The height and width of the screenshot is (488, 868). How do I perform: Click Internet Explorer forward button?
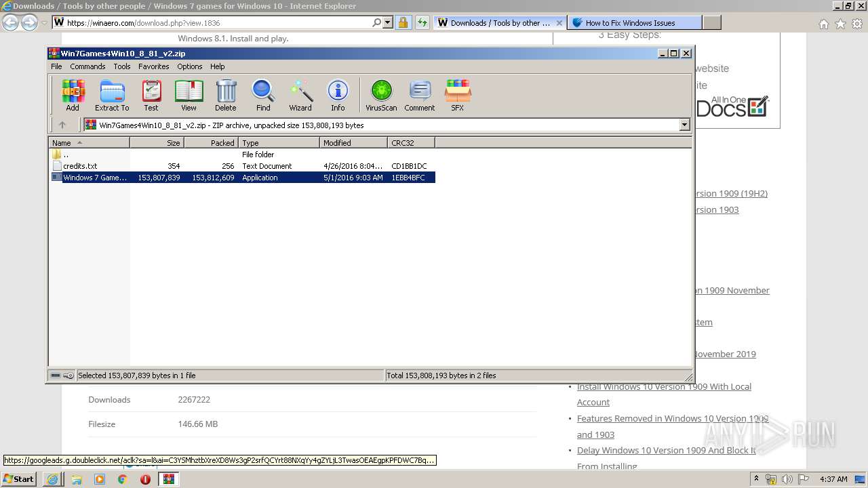29,22
